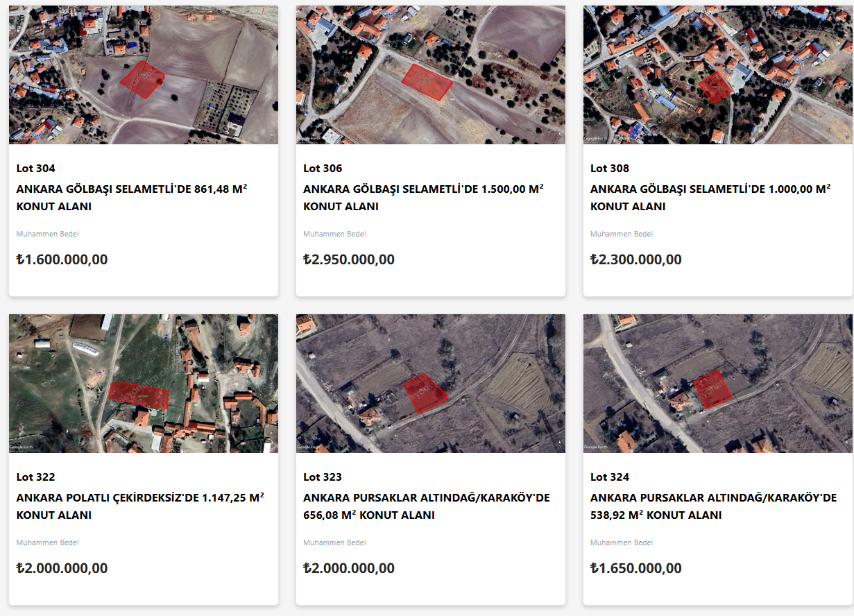
Task: Open the Lot 322 satellite image
Action: (144, 384)
